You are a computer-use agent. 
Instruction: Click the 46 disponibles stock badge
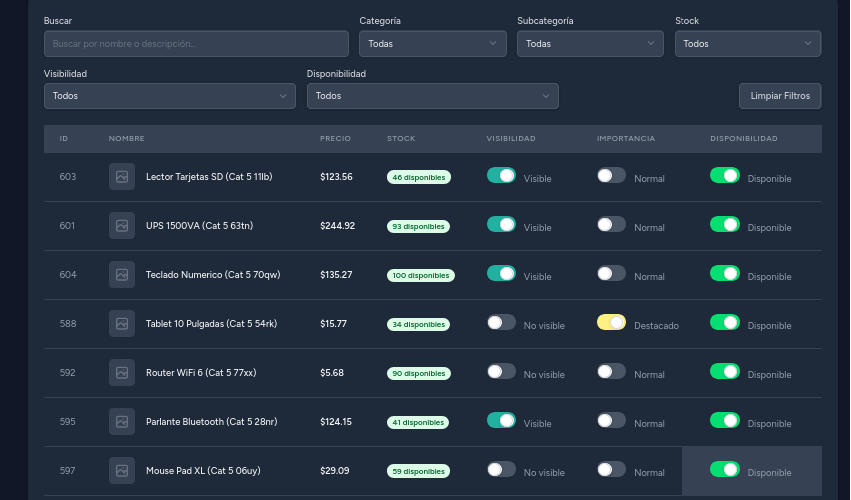tap(418, 178)
